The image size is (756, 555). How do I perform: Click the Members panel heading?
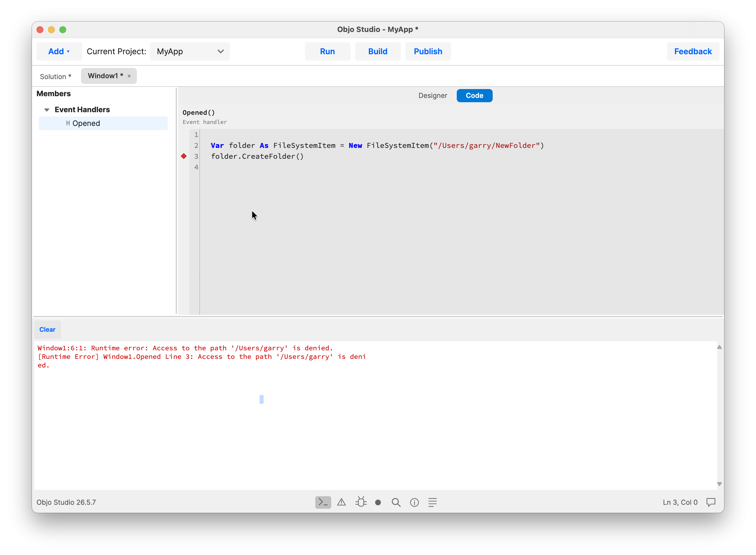[x=54, y=94]
